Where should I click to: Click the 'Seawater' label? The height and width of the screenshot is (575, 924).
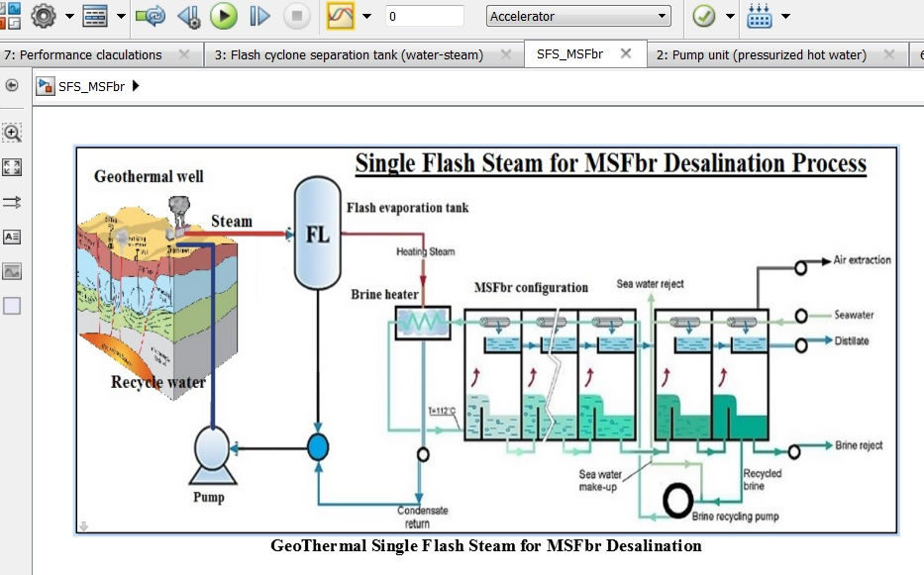854,315
